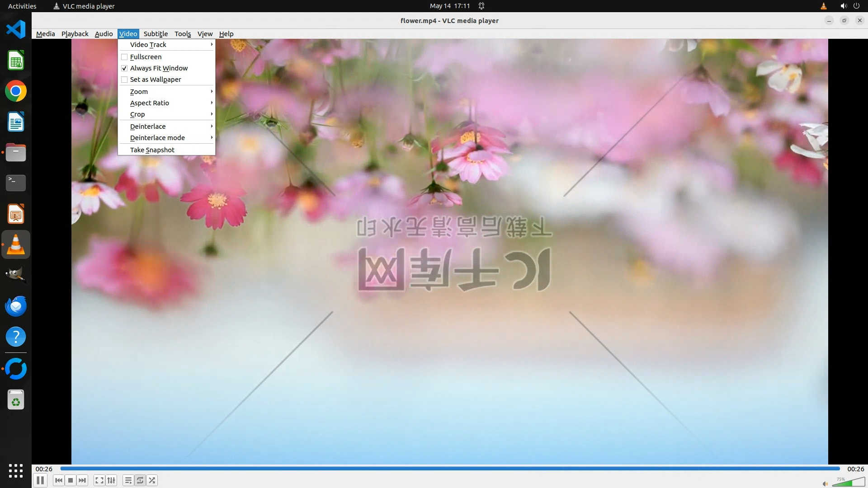
Task: Open extended settings equalizer icon
Action: tap(111, 480)
